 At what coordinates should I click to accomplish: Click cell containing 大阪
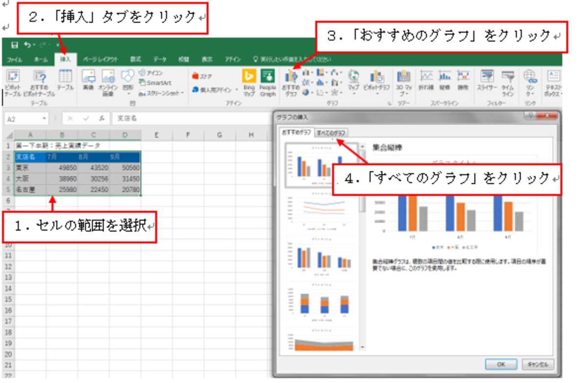click(x=30, y=179)
